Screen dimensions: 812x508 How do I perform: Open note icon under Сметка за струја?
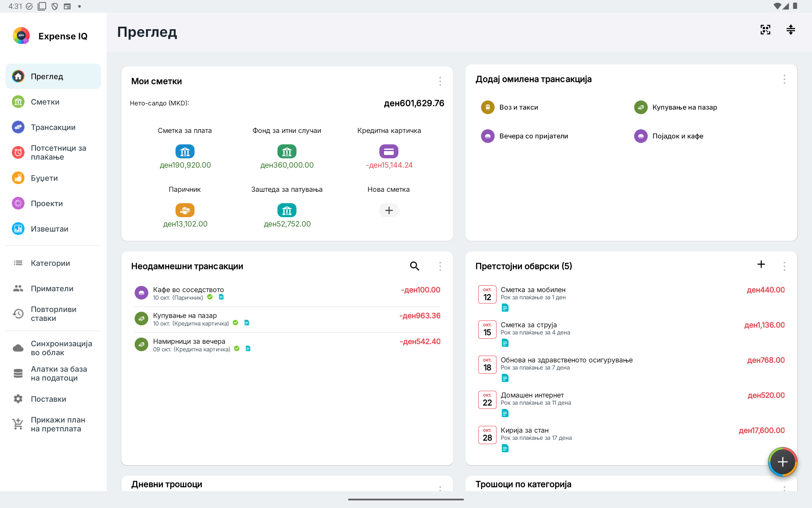pyautogui.click(x=505, y=343)
